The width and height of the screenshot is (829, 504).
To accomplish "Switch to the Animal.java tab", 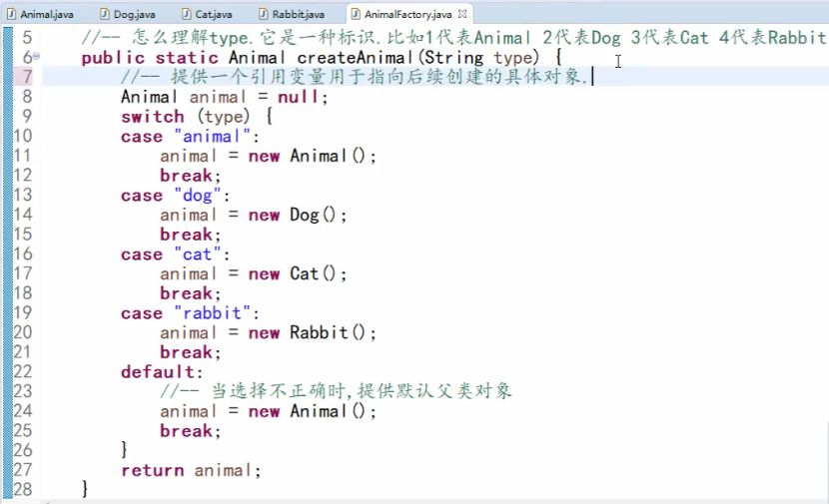I will pyautogui.click(x=40, y=14).
